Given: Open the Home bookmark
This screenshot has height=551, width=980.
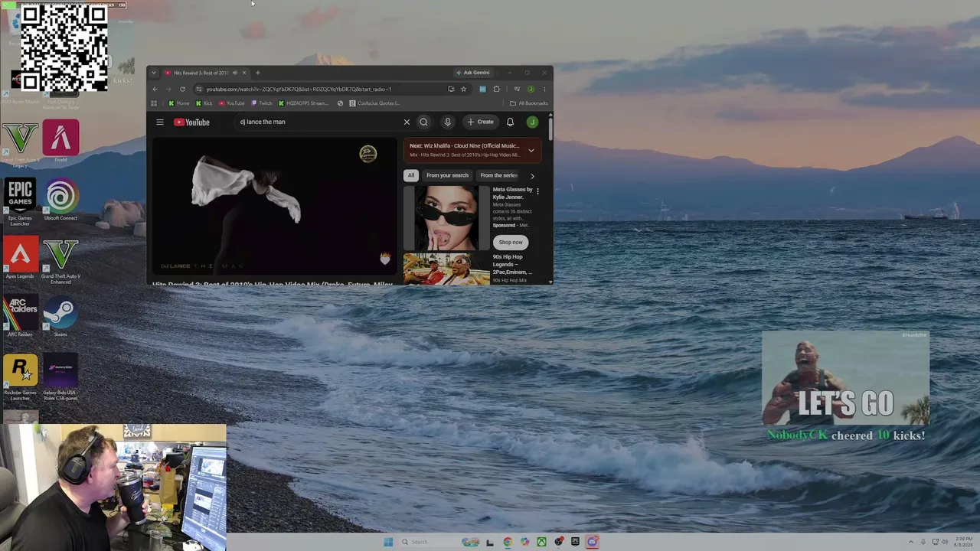Looking at the screenshot, I should 179,103.
